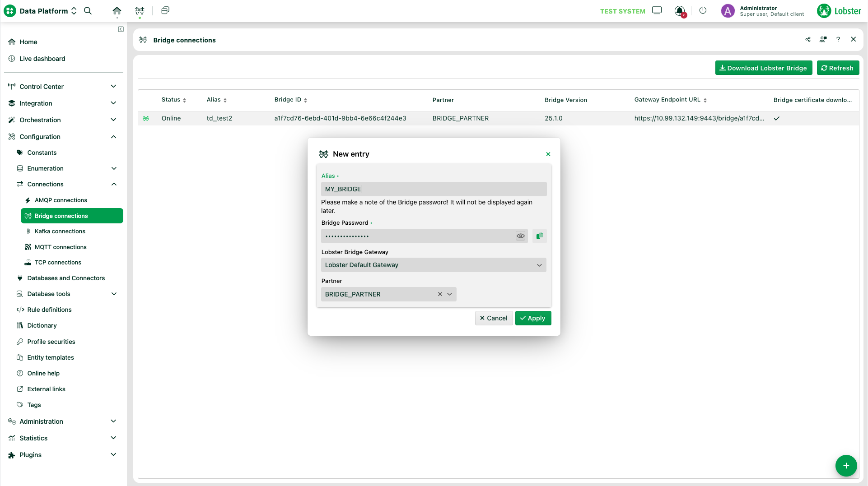Viewport: 868px width, 486px height.
Task: Click the Download Lobster Bridge button
Action: 763,68
